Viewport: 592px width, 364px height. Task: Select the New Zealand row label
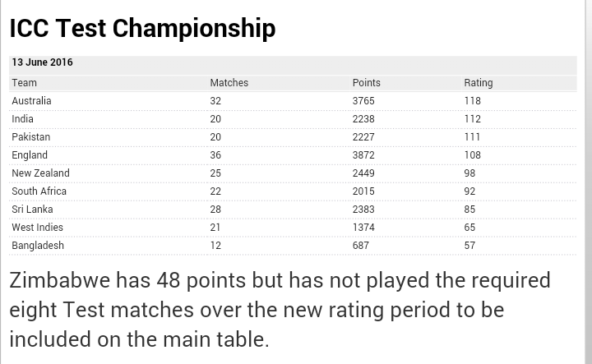coord(41,173)
